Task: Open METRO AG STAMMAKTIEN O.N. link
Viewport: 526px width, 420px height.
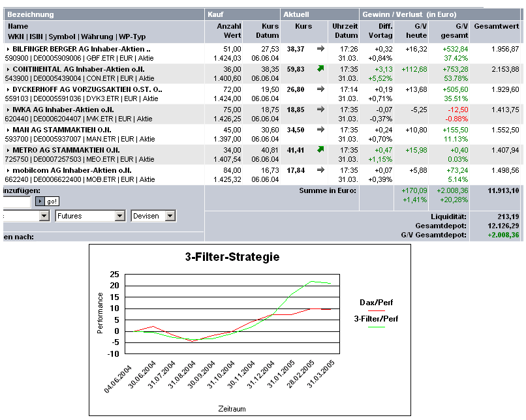Action: [x=66, y=150]
